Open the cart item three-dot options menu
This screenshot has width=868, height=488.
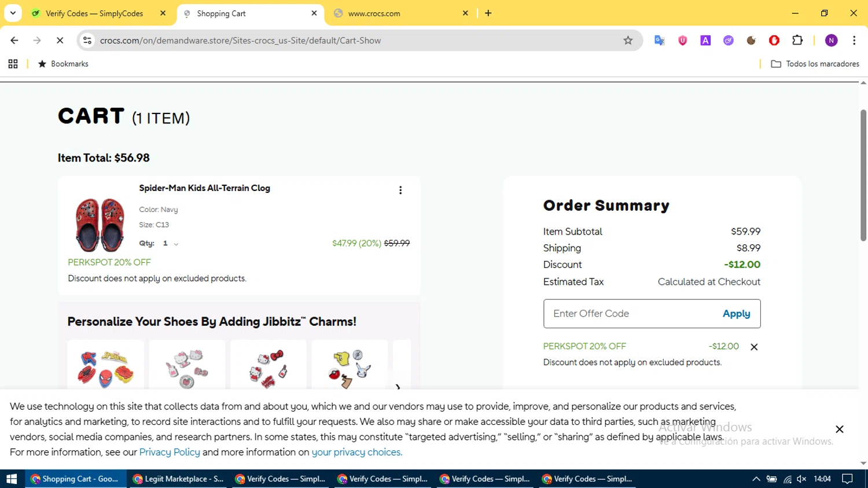400,190
